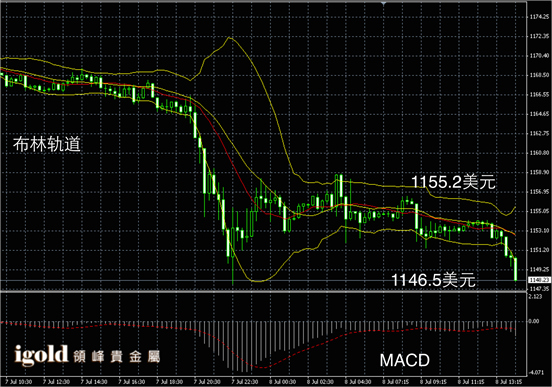The image size is (552, 387).
Task: Click the chart shift triangle marker at top
Action: 384,3
